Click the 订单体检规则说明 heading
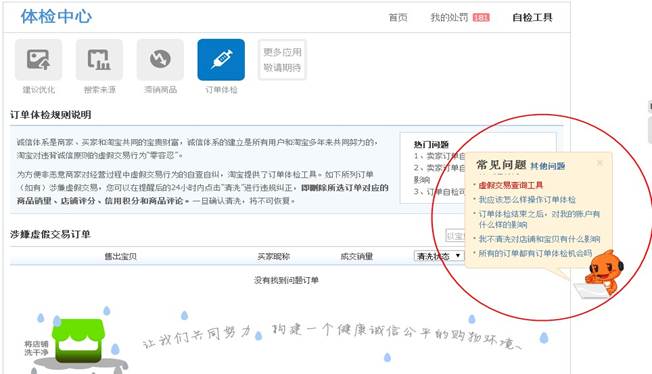Screen dimensions: 652x374 click(x=51, y=115)
